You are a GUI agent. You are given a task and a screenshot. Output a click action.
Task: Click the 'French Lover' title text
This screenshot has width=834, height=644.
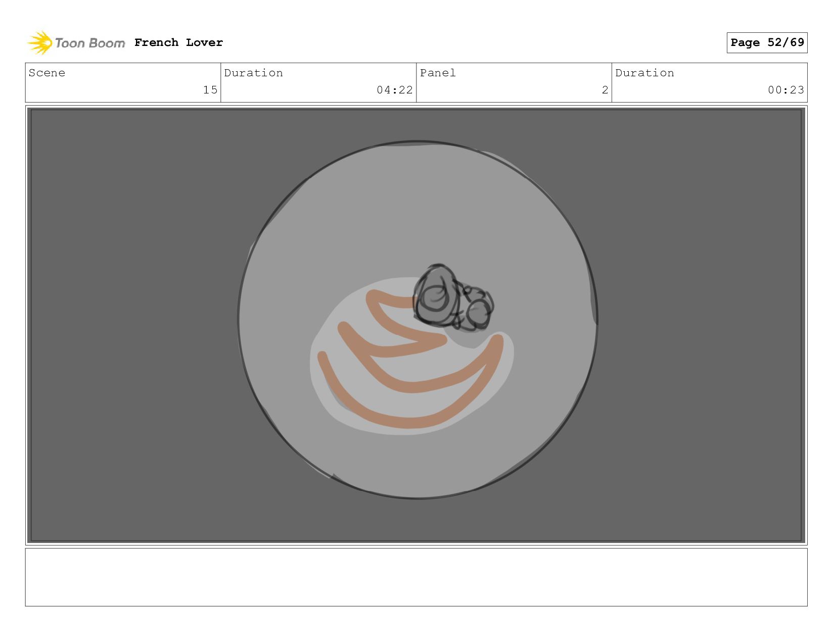(178, 42)
